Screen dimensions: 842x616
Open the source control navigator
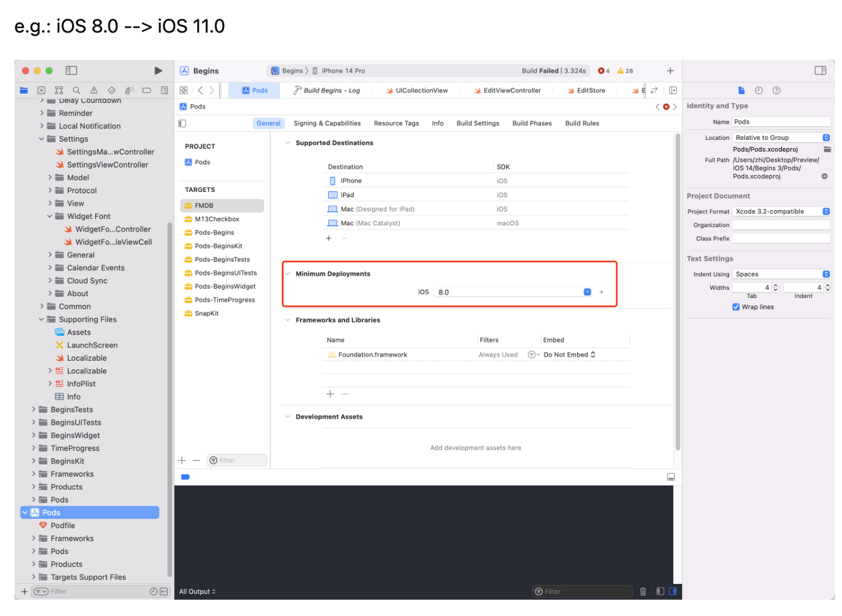click(x=41, y=90)
